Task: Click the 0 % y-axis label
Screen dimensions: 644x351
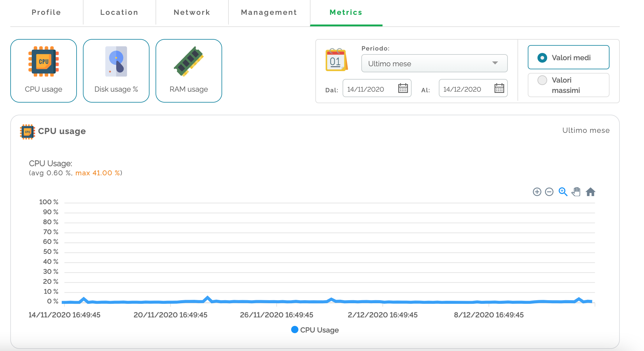Action: point(53,301)
